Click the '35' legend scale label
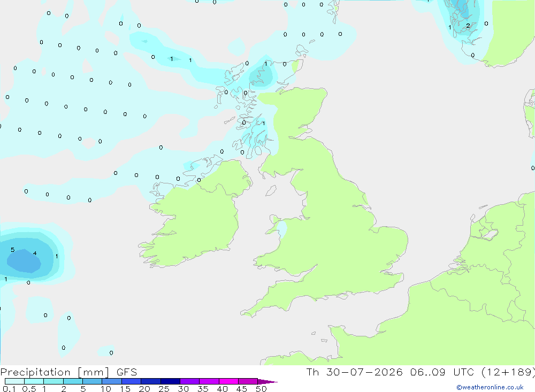The image size is (535, 392). [x=203, y=389]
